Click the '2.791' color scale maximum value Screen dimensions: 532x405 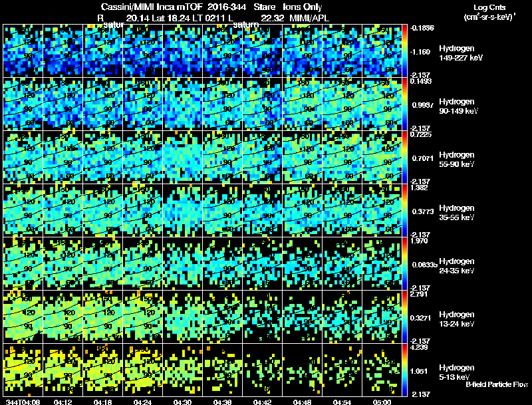click(419, 294)
